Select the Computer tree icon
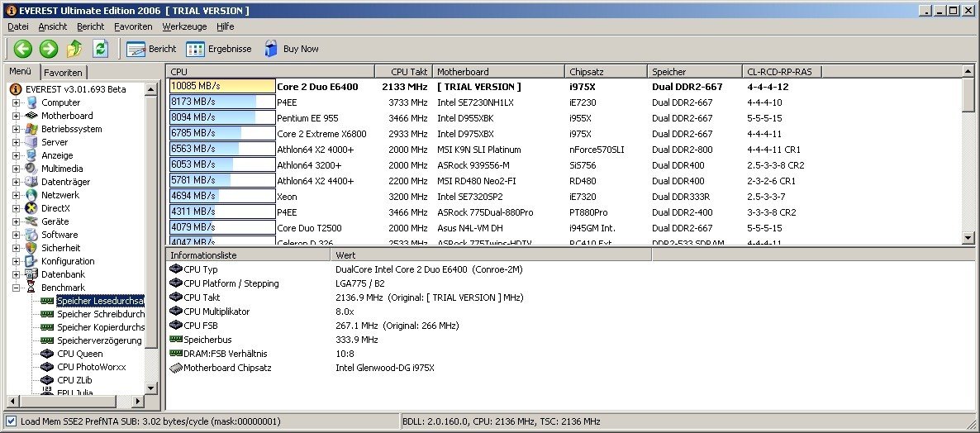This screenshot has height=433, width=980. (x=31, y=102)
